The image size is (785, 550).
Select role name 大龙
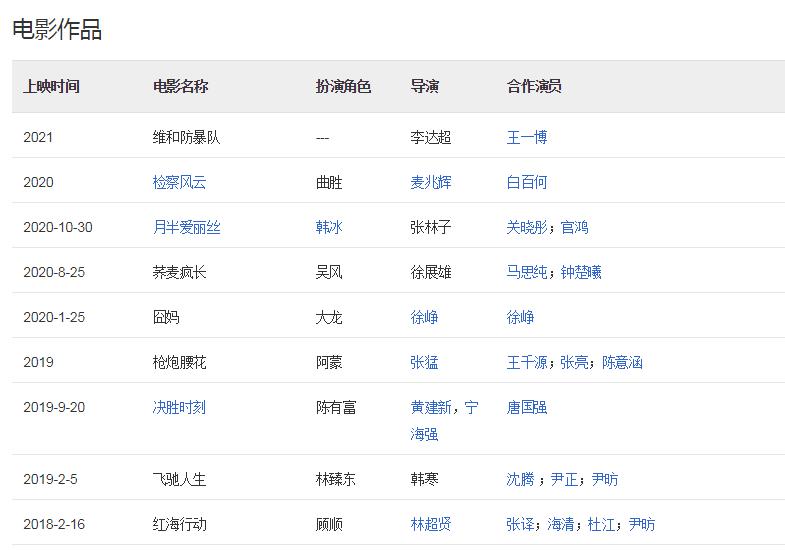tap(329, 317)
